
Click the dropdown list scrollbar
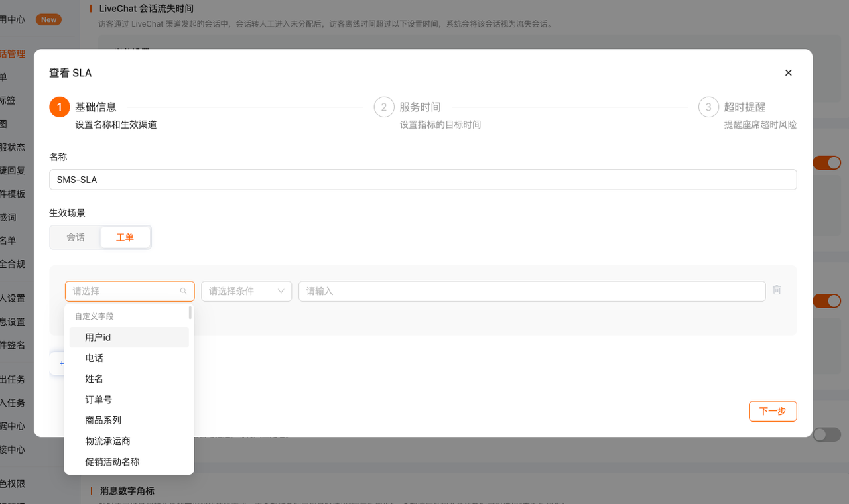[190, 312]
